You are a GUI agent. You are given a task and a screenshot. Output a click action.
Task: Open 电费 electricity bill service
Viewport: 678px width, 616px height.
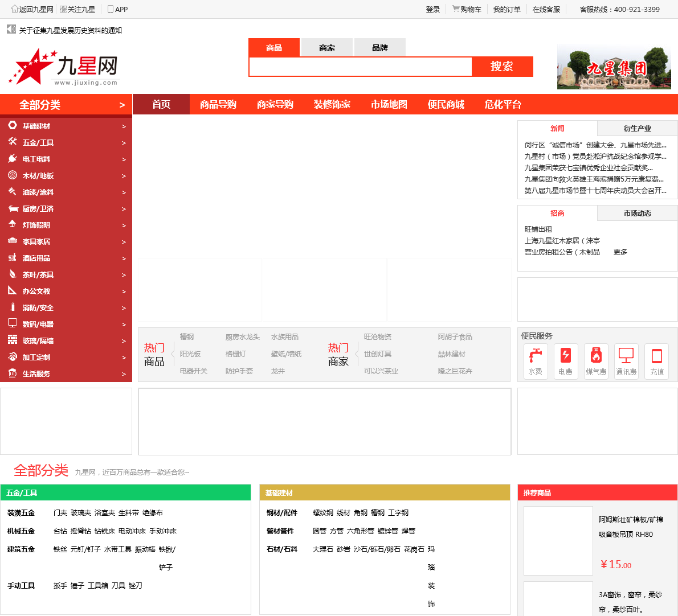pos(566,361)
